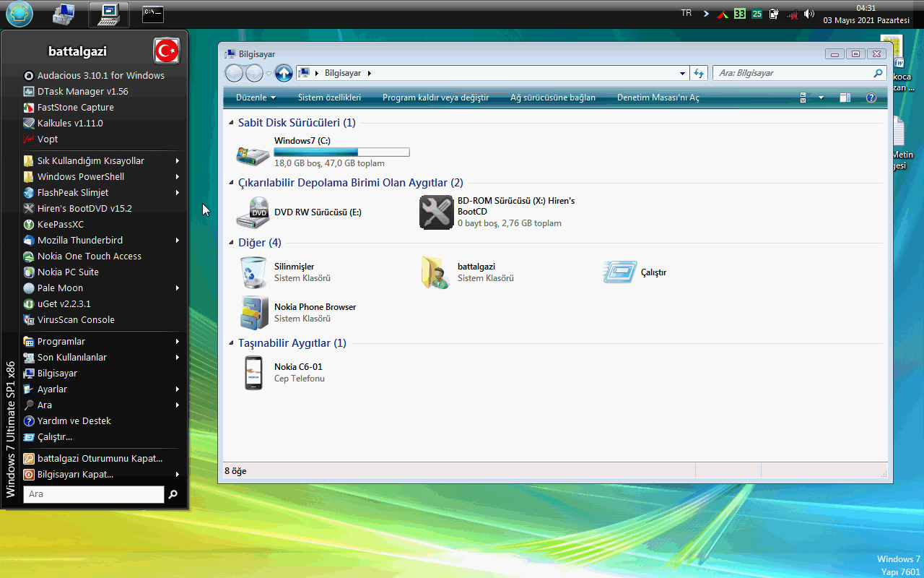Click Sistem özellikleri toolbar button
The height and width of the screenshot is (578, 924).
(x=329, y=98)
